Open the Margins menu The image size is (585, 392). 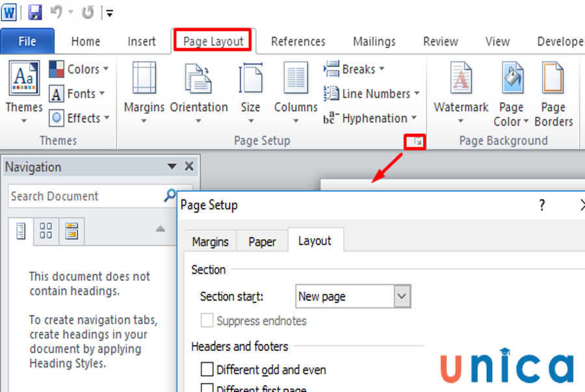pyautogui.click(x=144, y=92)
